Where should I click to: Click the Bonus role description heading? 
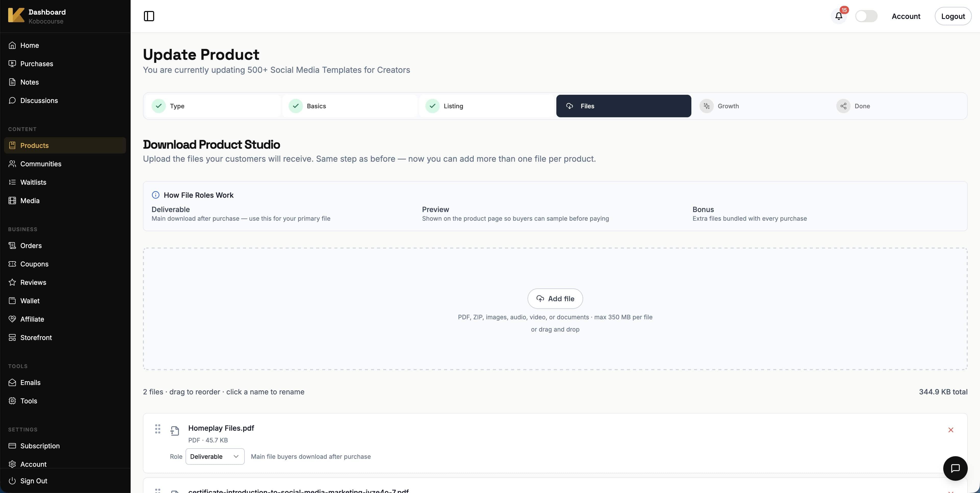(x=703, y=209)
